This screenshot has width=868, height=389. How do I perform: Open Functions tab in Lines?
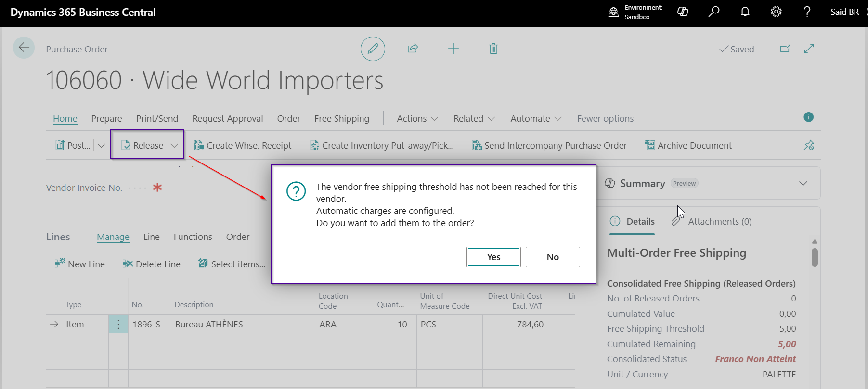pyautogui.click(x=193, y=237)
